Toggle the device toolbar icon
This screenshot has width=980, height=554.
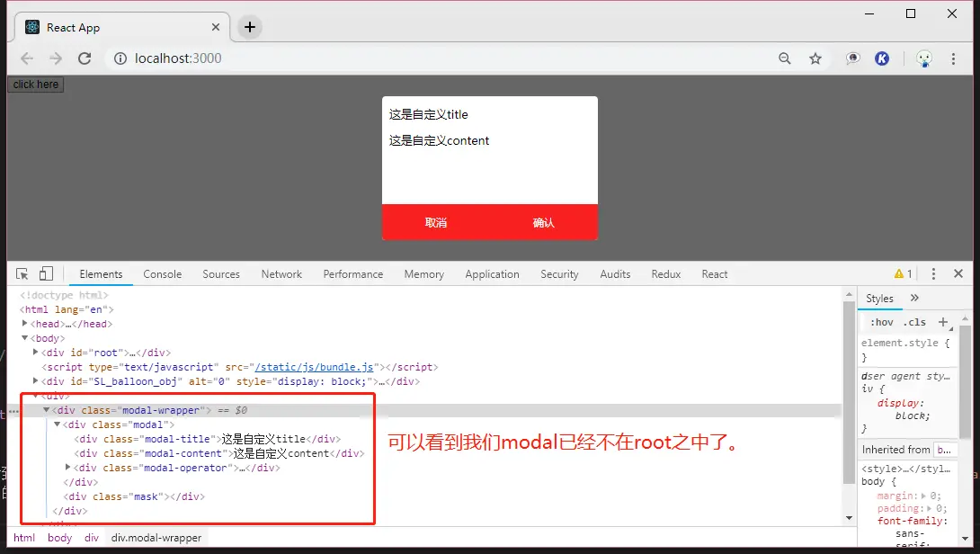pyautogui.click(x=46, y=274)
